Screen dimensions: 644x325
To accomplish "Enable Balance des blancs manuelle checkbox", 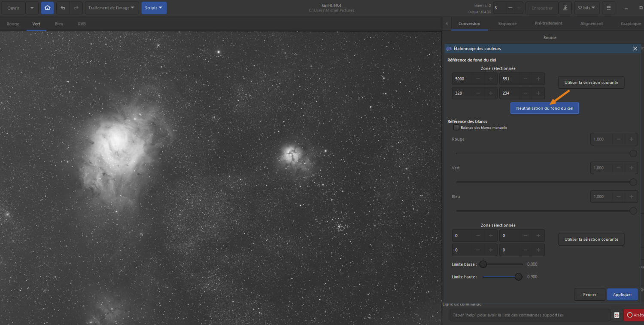I will (456, 128).
